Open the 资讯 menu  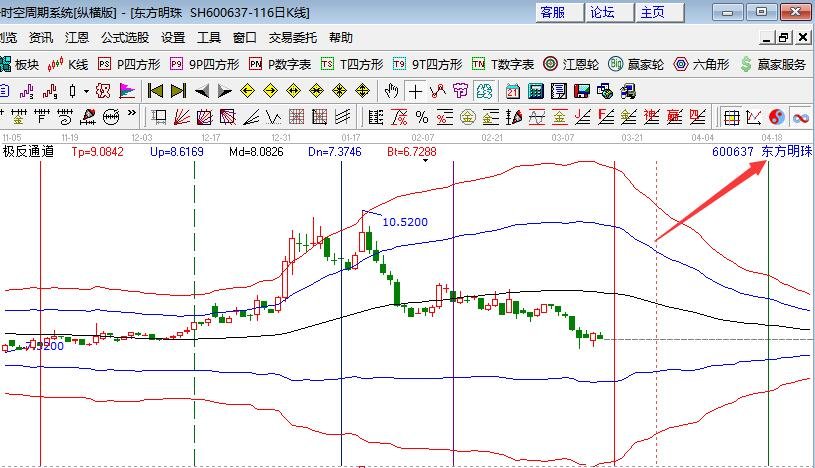(41, 38)
